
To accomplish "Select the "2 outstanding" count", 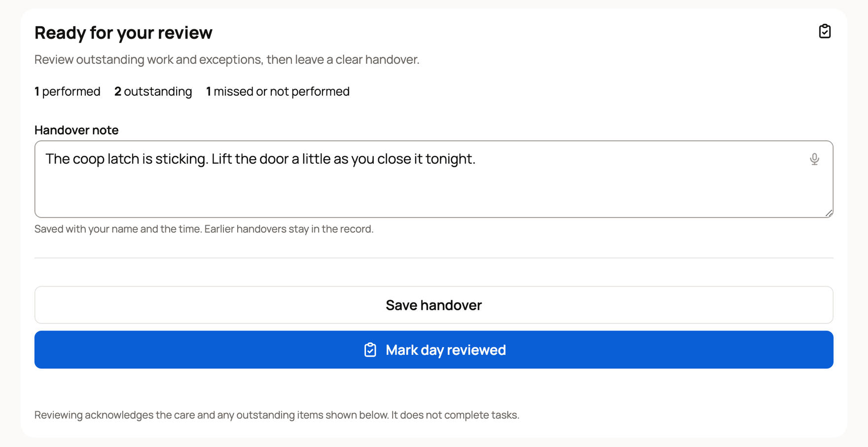I will tap(153, 91).
